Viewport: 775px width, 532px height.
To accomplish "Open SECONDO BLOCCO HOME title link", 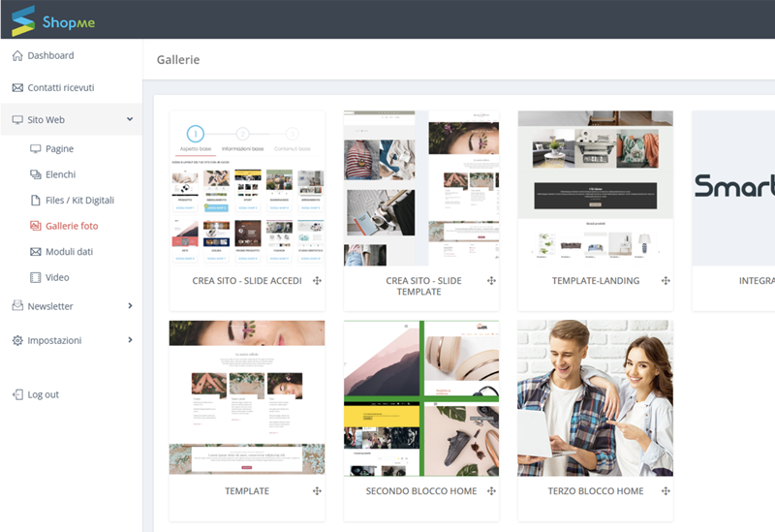I will pyautogui.click(x=421, y=491).
